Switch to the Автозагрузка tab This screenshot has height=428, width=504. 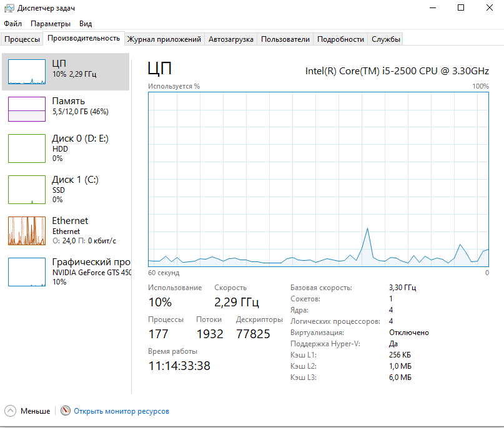point(231,39)
